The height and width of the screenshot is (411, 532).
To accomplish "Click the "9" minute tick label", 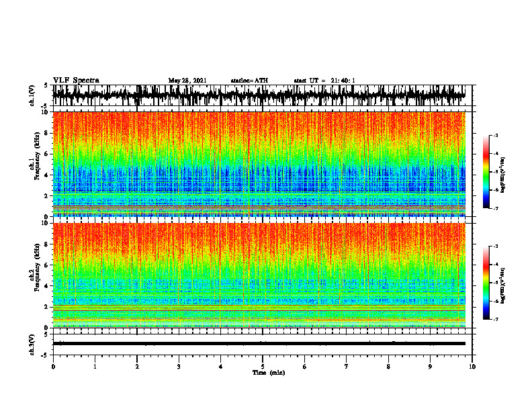I will [430, 367].
